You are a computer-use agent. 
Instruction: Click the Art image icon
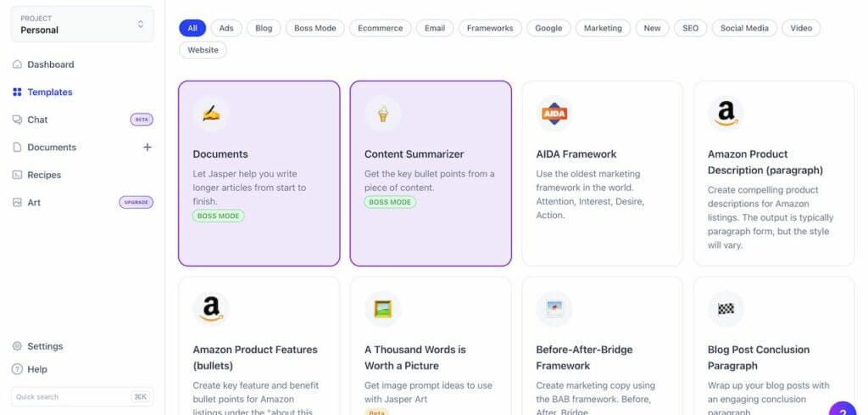pos(17,203)
